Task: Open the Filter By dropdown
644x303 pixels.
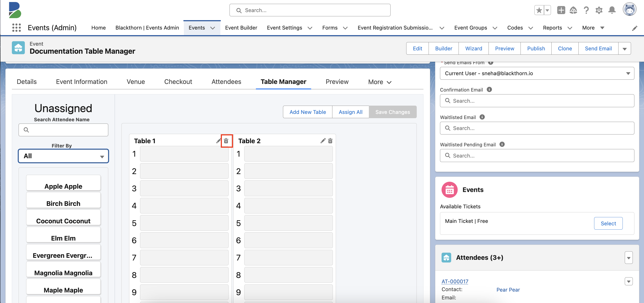Action: [x=63, y=155]
